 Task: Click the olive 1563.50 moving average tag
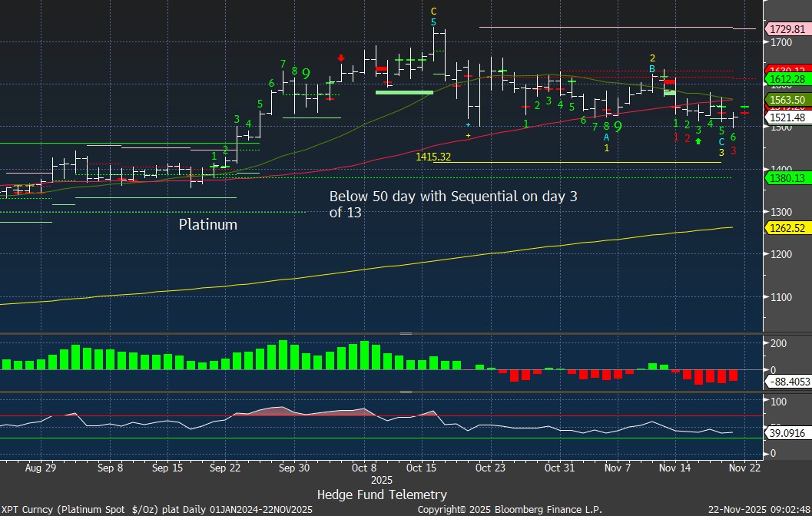pos(787,100)
